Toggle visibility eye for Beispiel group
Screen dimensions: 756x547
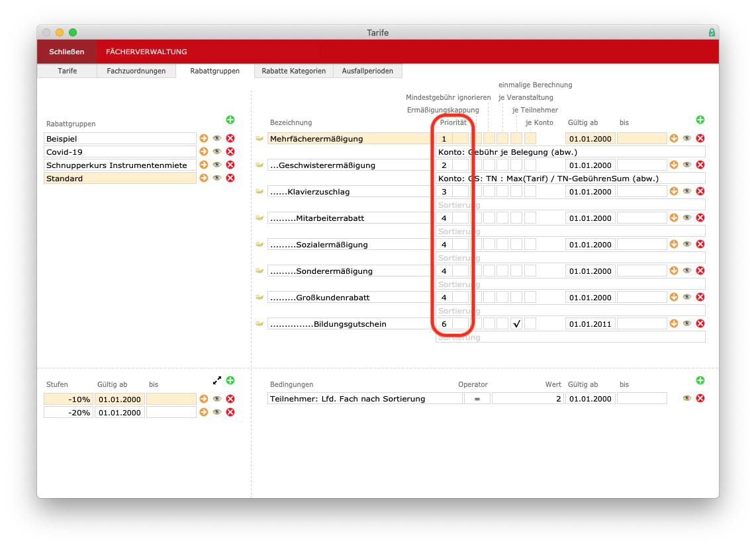click(x=217, y=138)
